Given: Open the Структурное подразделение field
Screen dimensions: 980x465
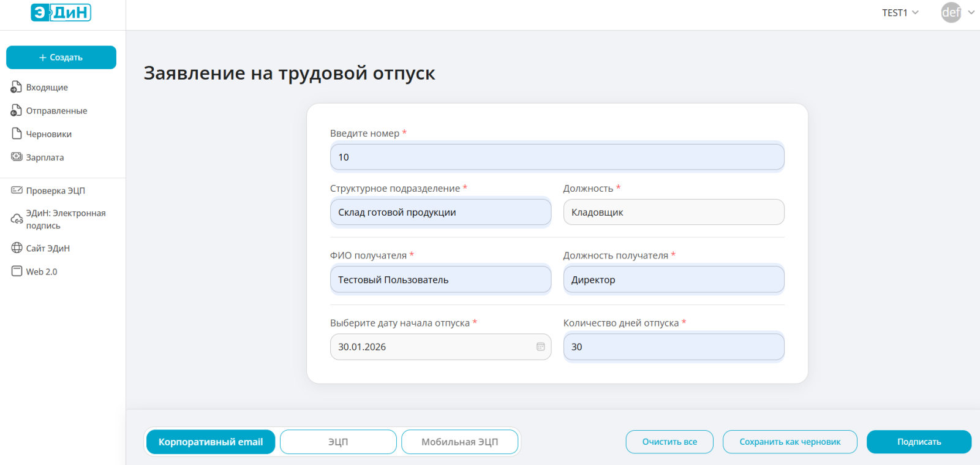Looking at the screenshot, I should [x=440, y=213].
